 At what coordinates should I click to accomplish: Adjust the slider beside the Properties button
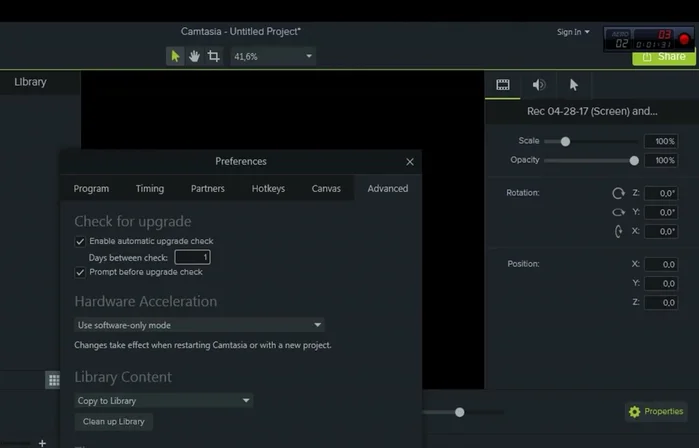click(x=460, y=412)
